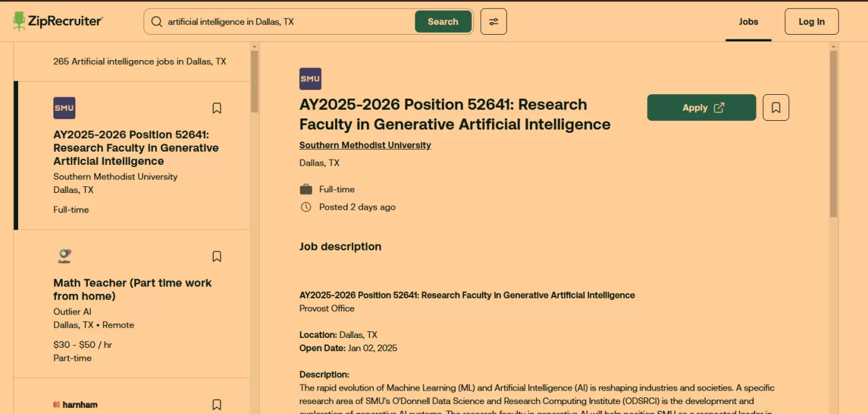Click 'Posted 2 days ago' text
The width and height of the screenshot is (868, 414).
click(357, 207)
